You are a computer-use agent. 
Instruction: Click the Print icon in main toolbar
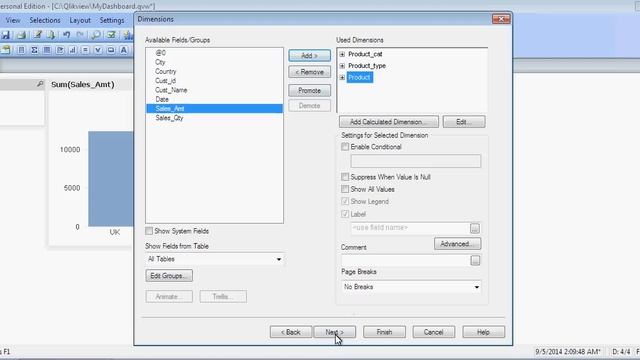(x=21, y=35)
